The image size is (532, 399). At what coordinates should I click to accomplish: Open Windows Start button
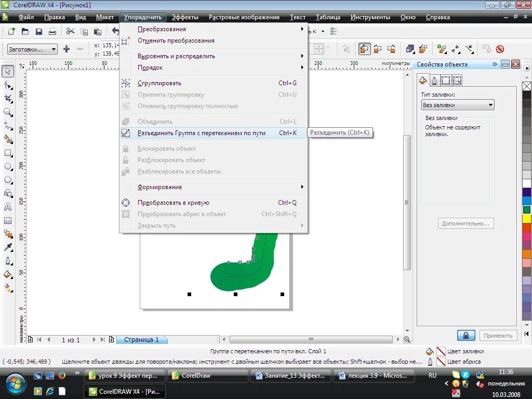(15, 384)
